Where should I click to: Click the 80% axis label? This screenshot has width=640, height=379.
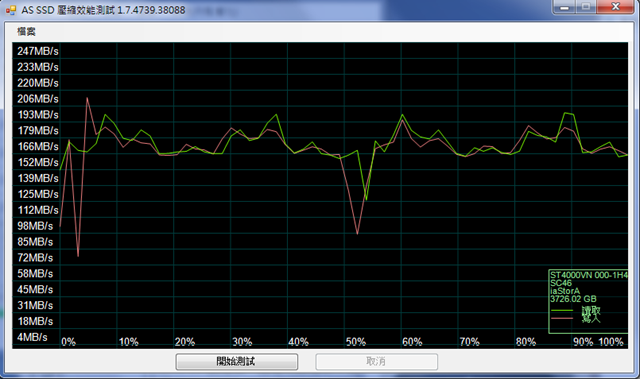tap(526, 342)
